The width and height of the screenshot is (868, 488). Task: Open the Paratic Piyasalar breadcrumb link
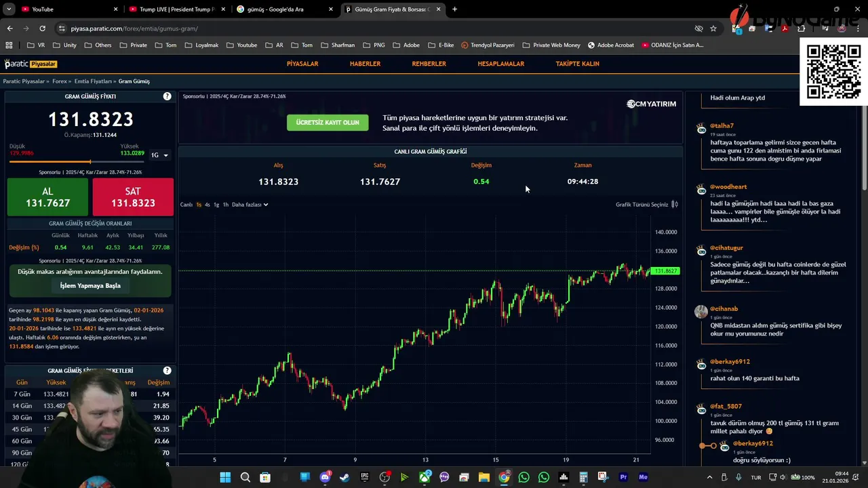tap(24, 81)
